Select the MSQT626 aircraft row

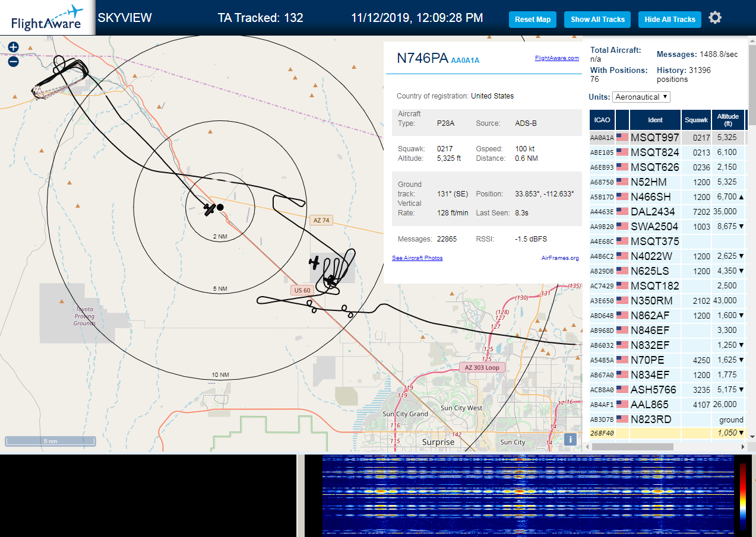coord(668,167)
